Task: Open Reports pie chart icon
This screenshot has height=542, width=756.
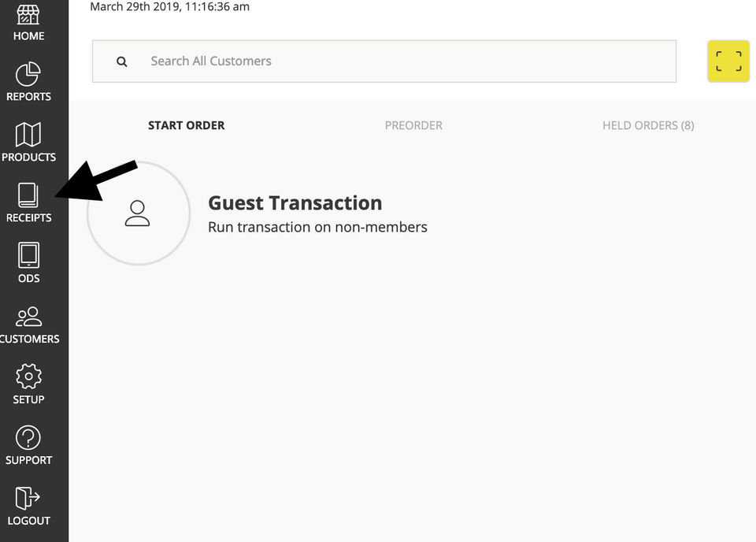Action: [28, 74]
